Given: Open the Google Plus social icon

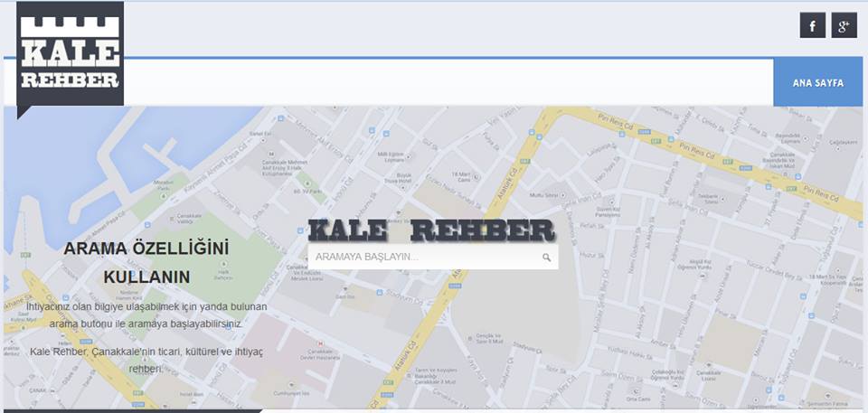Looking at the screenshot, I should [x=844, y=25].
